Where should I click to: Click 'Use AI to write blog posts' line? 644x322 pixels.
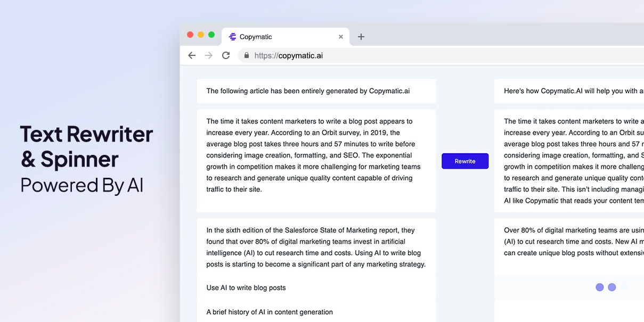coord(246,288)
